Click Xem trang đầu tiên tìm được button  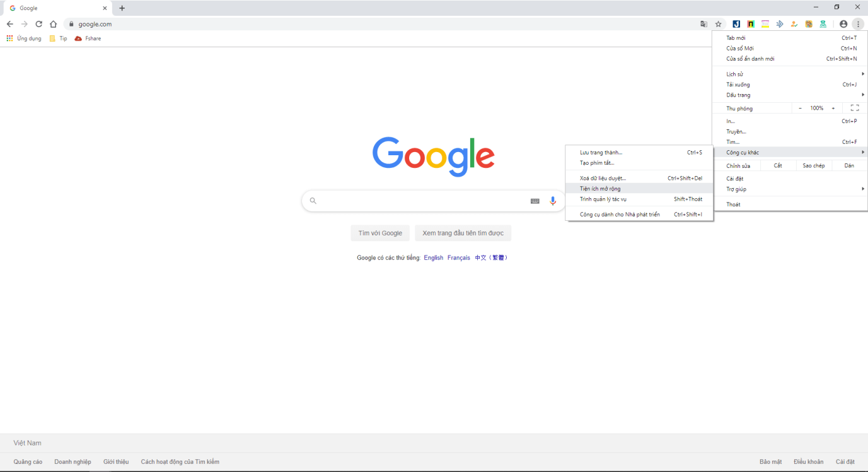pos(463,233)
